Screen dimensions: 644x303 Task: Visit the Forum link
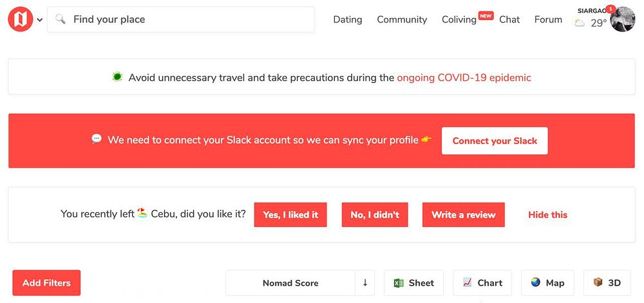tap(548, 19)
